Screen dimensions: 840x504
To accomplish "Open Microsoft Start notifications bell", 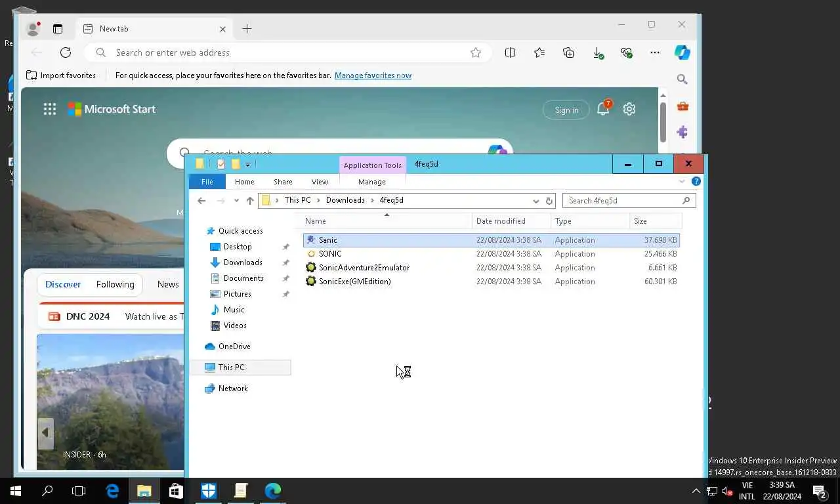I will (x=603, y=108).
